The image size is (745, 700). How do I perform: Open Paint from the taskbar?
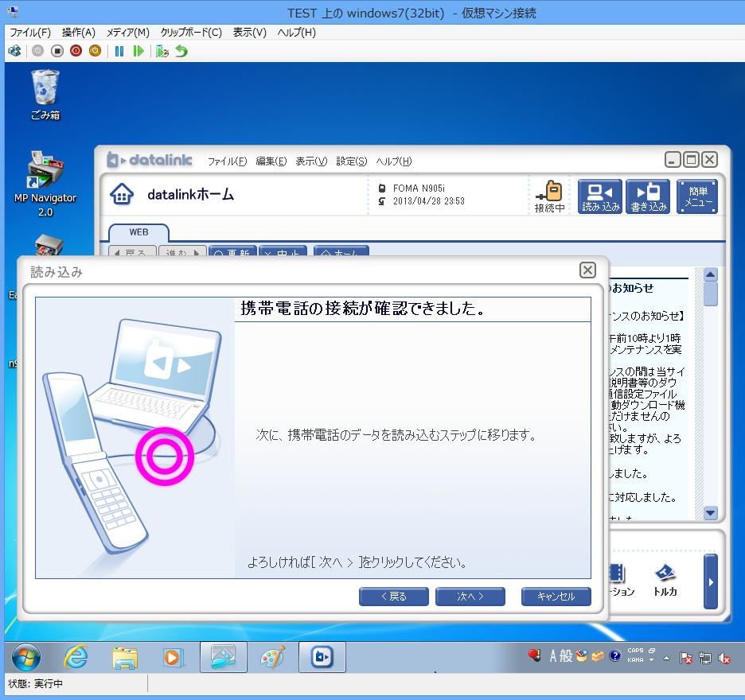273,657
